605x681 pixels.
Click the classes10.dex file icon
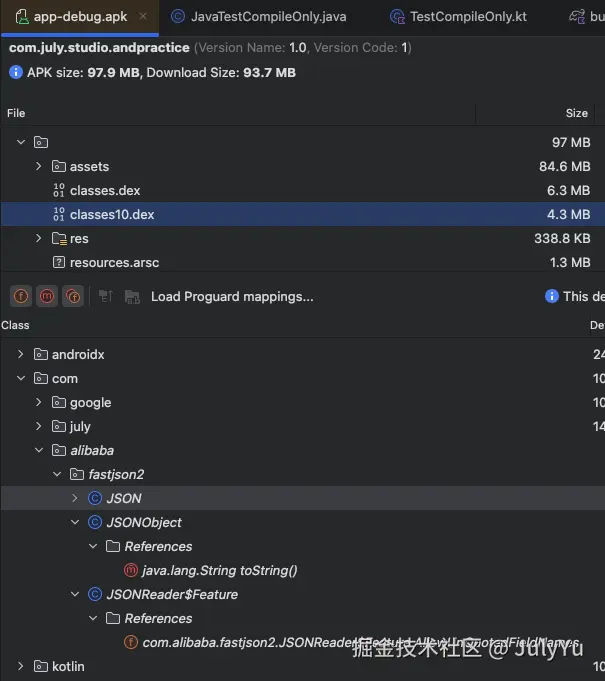coord(58,214)
